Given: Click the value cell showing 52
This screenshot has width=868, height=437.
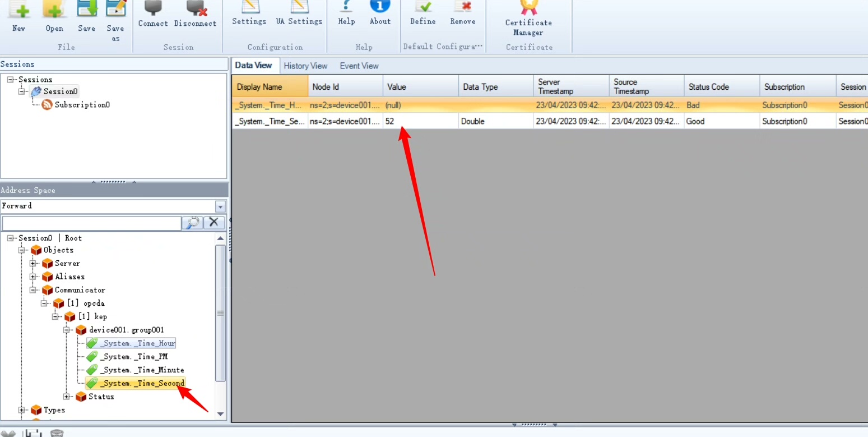Looking at the screenshot, I should pos(421,121).
